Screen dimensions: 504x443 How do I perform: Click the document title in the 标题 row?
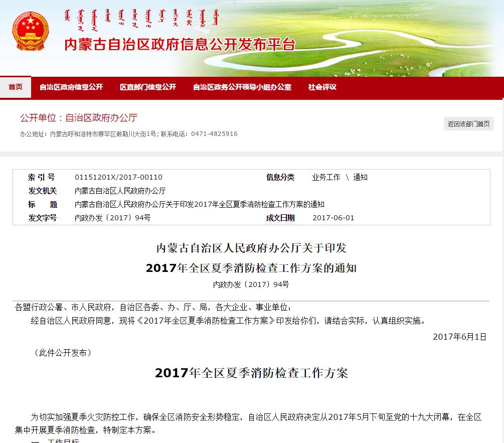click(199, 204)
